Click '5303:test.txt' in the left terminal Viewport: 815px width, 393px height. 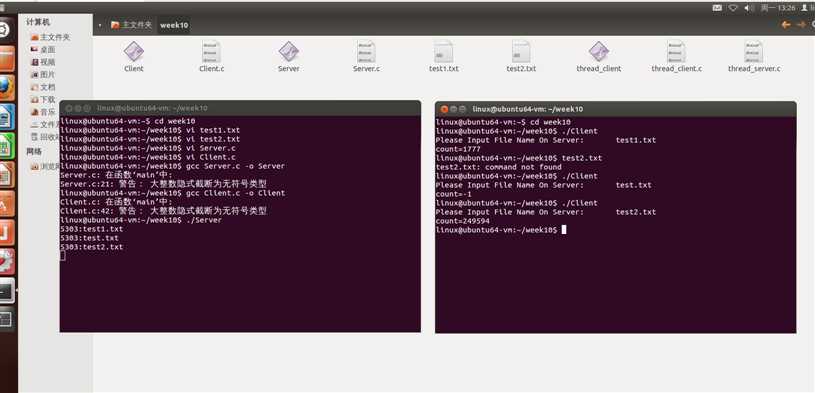click(89, 238)
